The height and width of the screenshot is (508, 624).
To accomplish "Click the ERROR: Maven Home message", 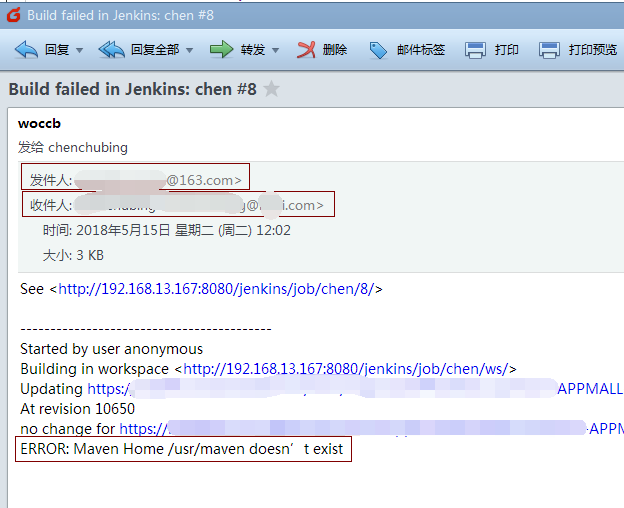I will [x=182, y=449].
